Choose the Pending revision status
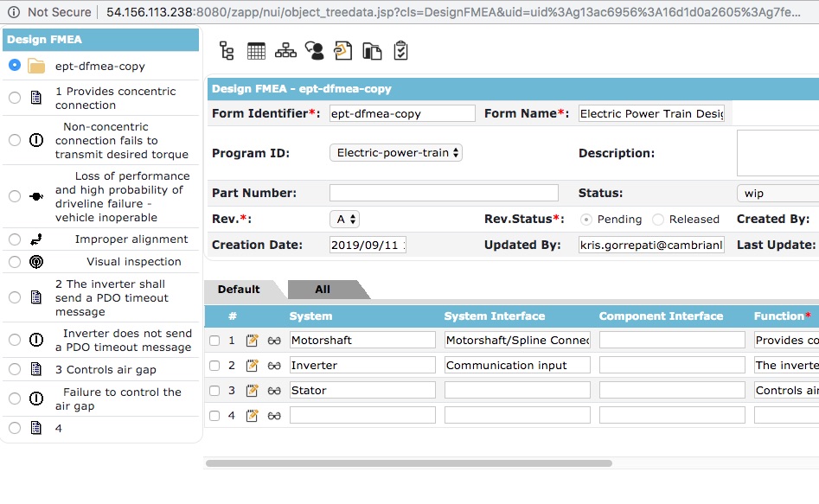Viewport: 819px width, 504px height. (x=586, y=220)
